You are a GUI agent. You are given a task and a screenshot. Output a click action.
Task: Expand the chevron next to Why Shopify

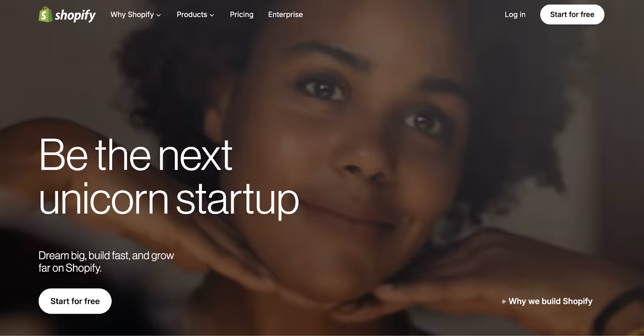pos(159,15)
